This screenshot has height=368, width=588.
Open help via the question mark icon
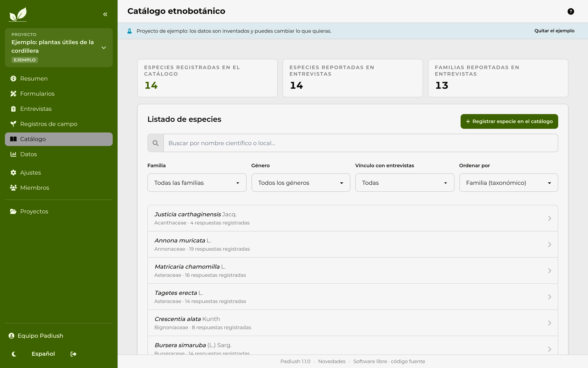click(x=571, y=11)
